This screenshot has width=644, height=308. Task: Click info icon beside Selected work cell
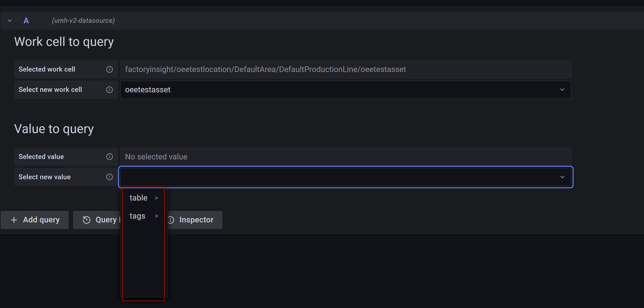pos(109,69)
